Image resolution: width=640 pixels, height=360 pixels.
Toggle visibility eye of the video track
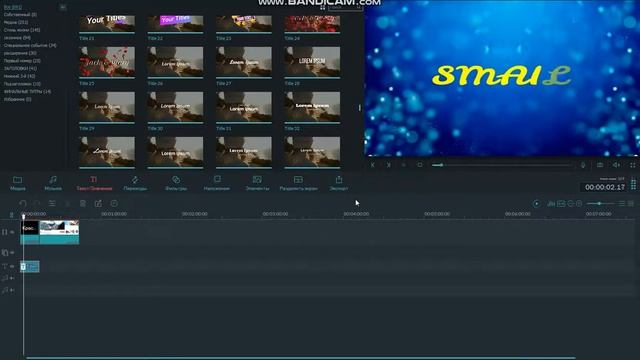12,232
